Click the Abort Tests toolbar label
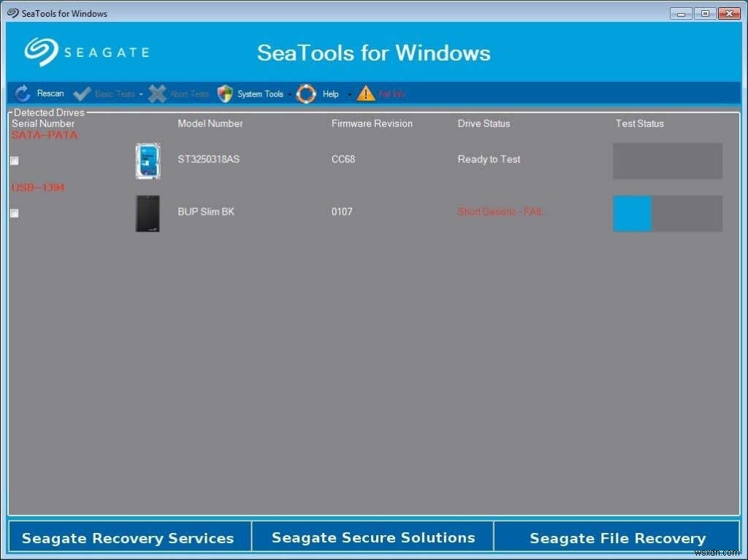Image resolution: width=748 pixels, height=560 pixels. click(x=189, y=94)
